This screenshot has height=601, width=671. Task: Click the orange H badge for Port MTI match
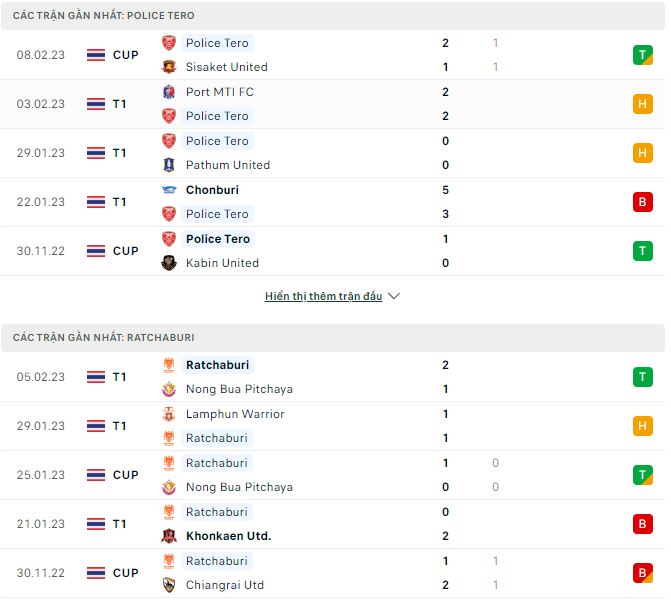click(x=642, y=104)
